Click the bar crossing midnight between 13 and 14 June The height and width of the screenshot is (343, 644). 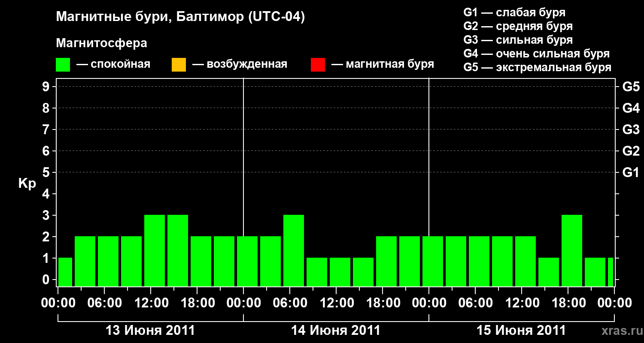247,261
